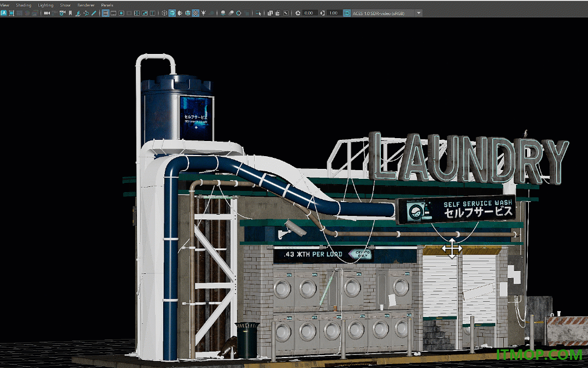Image resolution: width=588 pixels, height=368 pixels.
Task: Open the Panels menu
Action: 107,5
